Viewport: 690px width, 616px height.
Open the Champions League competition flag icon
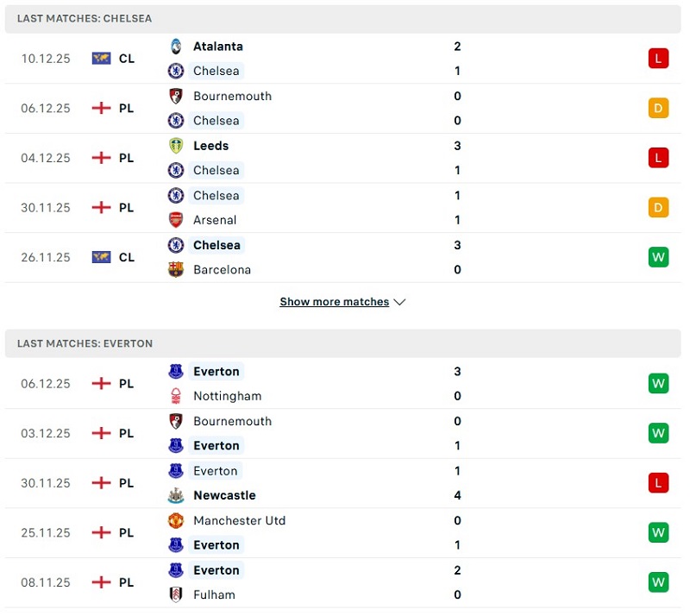pyautogui.click(x=101, y=59)
